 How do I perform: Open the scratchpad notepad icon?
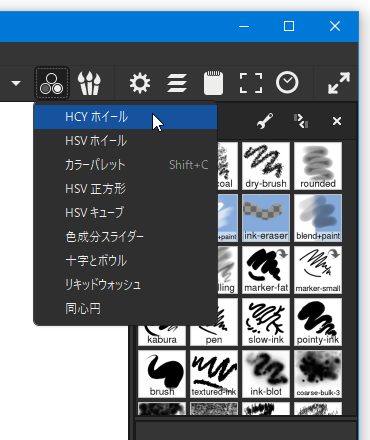click(x=213, y=83)
